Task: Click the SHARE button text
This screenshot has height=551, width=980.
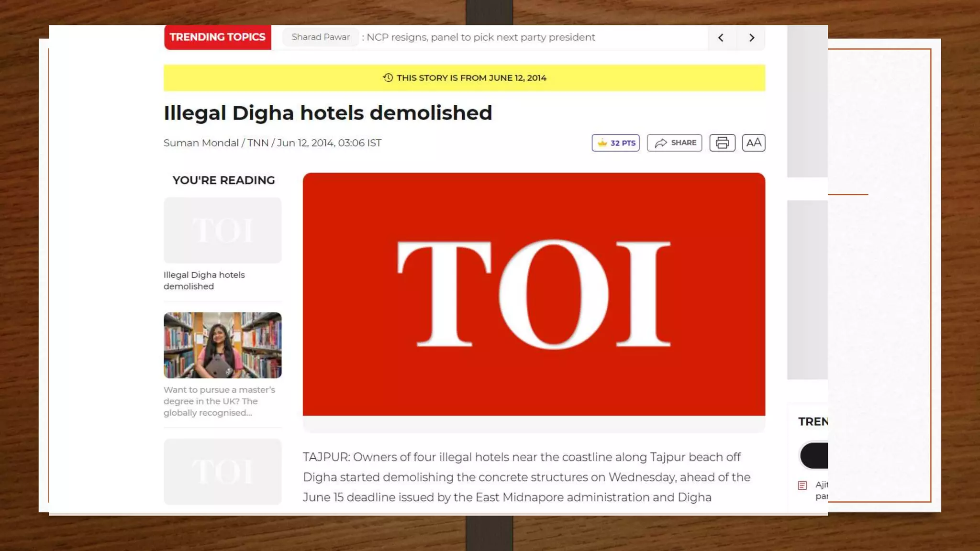Action: coord(683,143)
